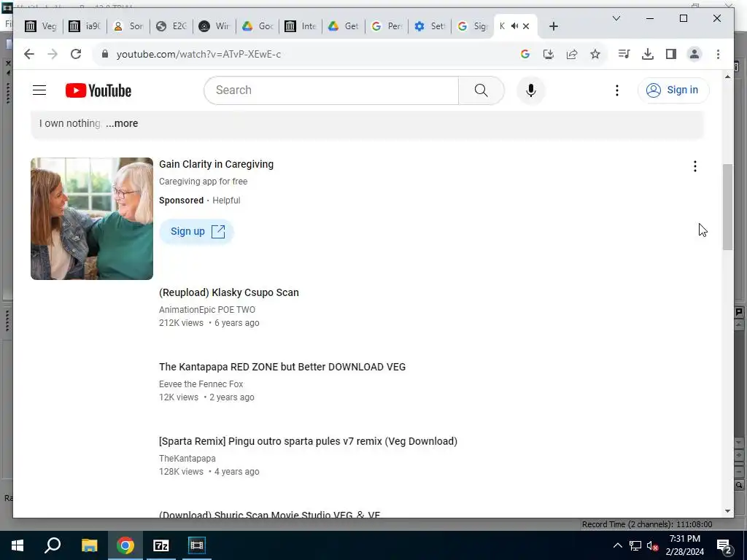Bookmark this page with the star

(x=595, y=54)
